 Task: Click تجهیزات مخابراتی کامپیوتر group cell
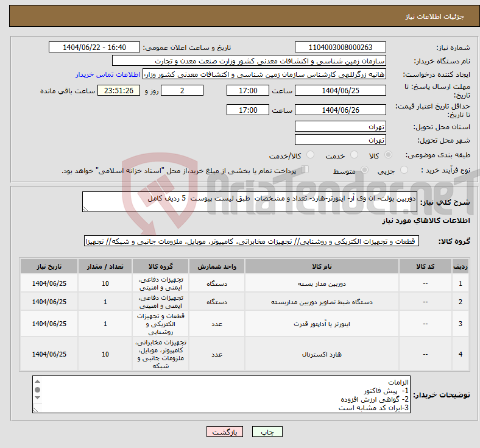160,354
